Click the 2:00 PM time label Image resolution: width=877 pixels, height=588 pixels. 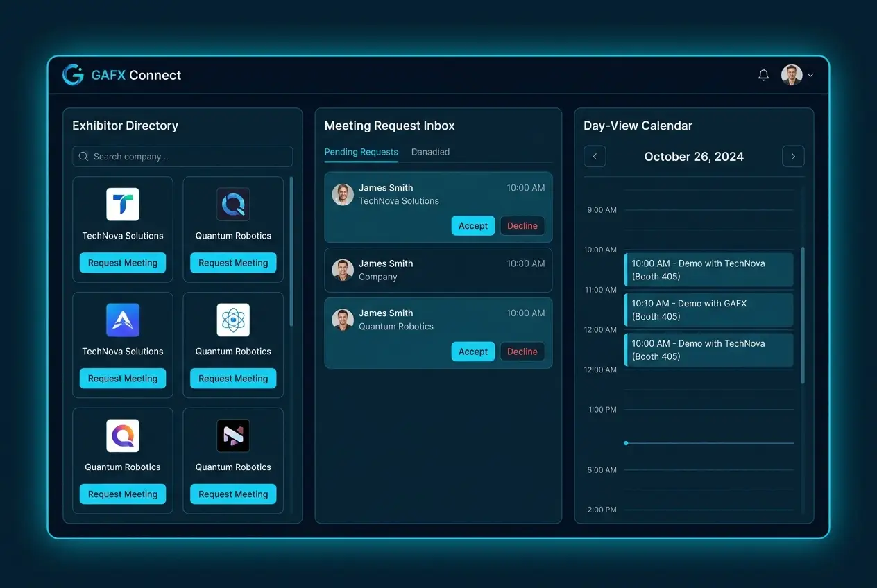coord(602,510)
